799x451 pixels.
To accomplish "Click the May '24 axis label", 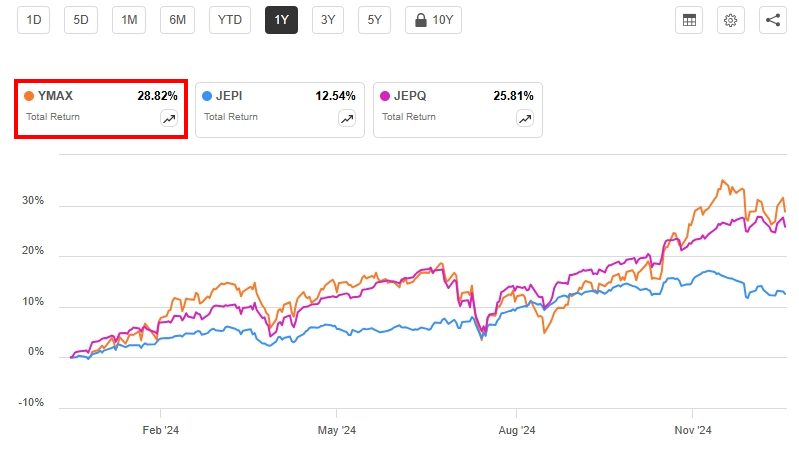I will pos(336,430).
